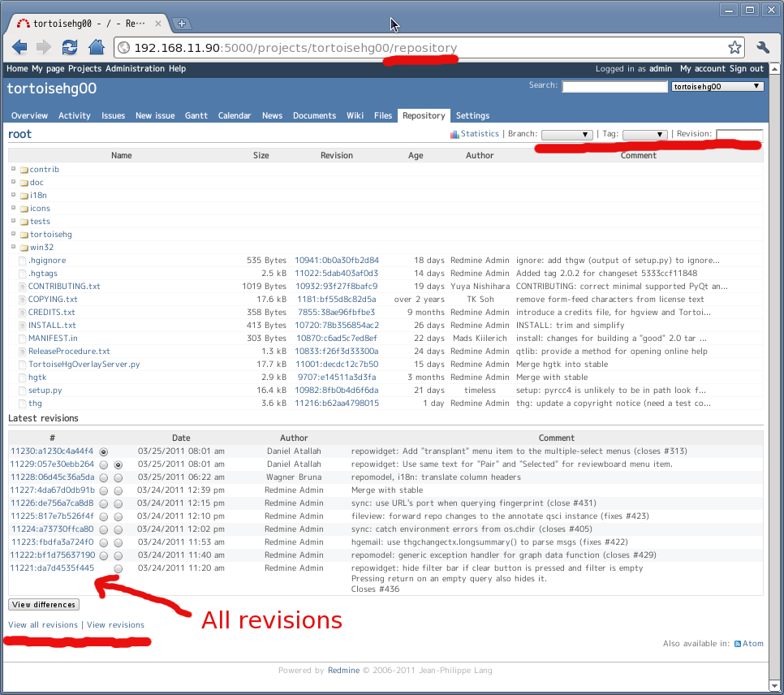Click the Atom feed icon
Image resolution: width=784 pixels, height=695 pixels.
[x=738, y=644]
